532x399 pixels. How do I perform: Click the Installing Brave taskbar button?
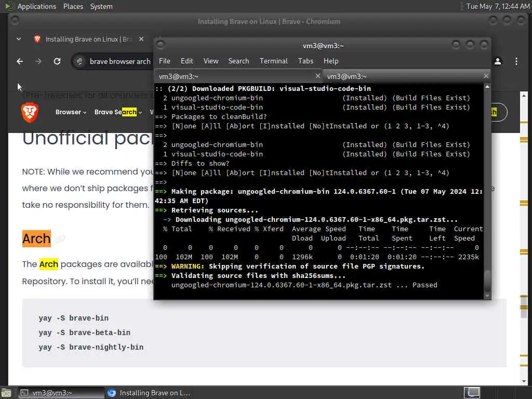[149, 393]
